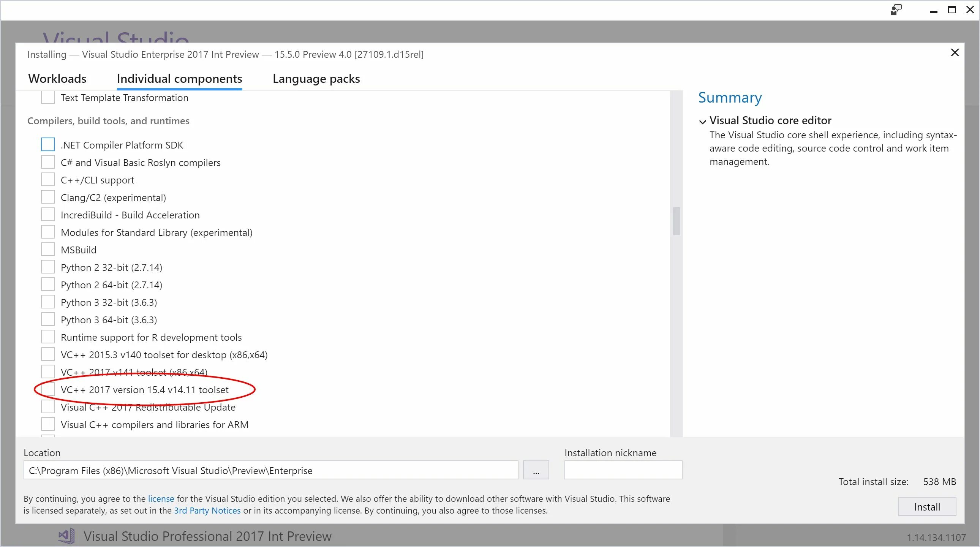Screen dimensions: 980x547
Task: Enable Clang/C2 (experimental) component
Action: pos(47,197)
